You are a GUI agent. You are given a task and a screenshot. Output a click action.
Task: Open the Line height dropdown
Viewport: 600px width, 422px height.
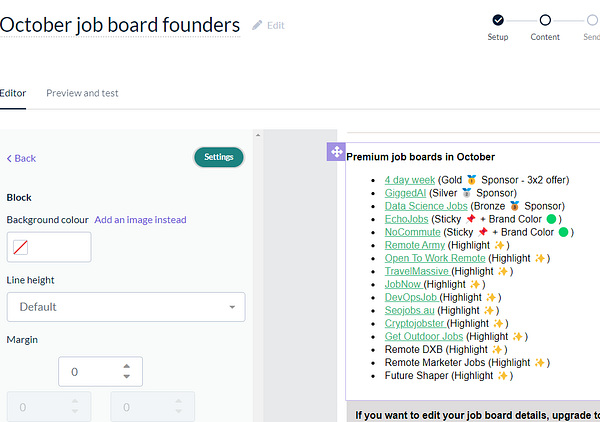coord(126,306)
